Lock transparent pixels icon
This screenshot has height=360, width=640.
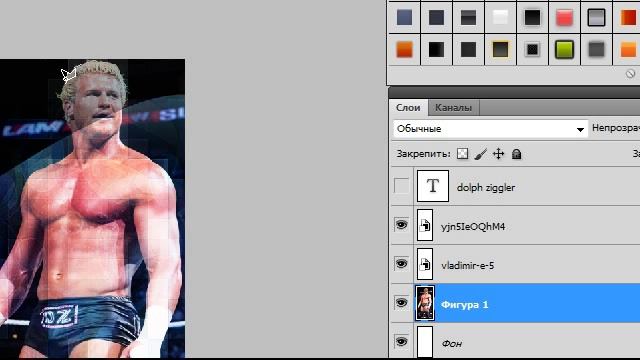[x=462, y=154]
